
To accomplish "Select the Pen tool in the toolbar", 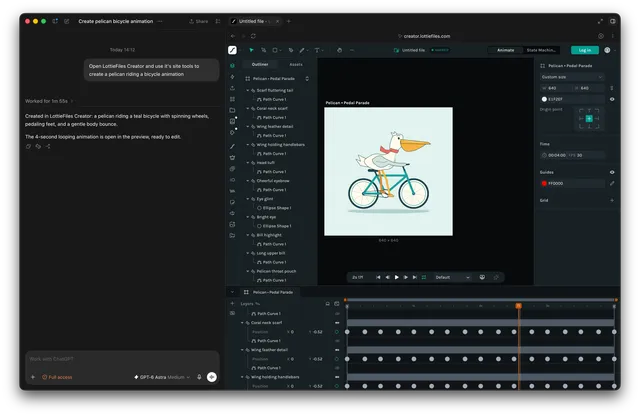I will (291, 50).
